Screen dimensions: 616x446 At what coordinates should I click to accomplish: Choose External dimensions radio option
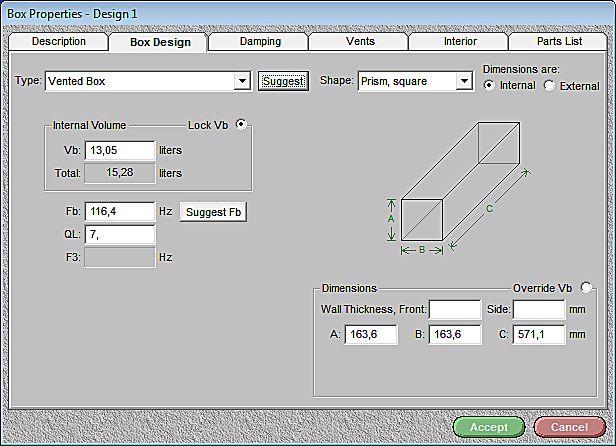549,86
